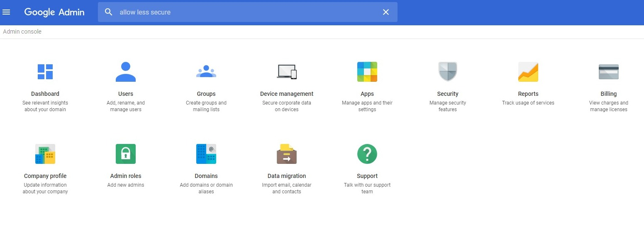This screenshot has height=246, width=644.
Task: Click the Apps title link
Action: [x=367, y=94]
